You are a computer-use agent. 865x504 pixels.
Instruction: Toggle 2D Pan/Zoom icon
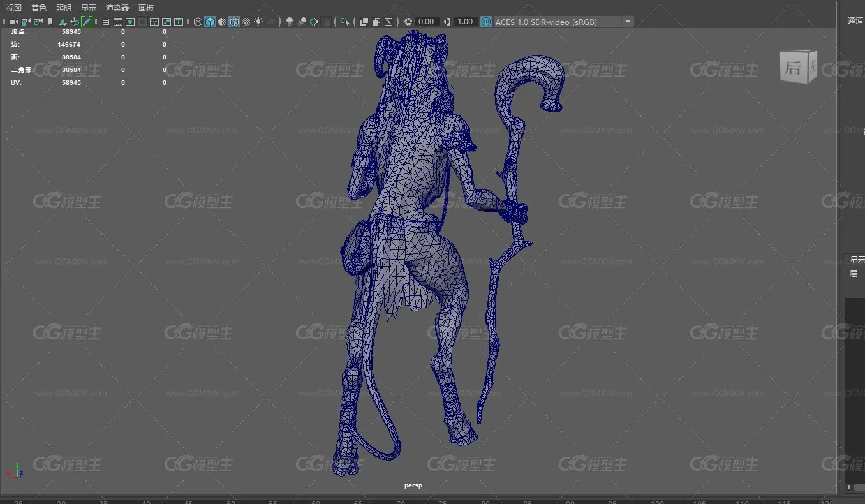coord(75,22)
